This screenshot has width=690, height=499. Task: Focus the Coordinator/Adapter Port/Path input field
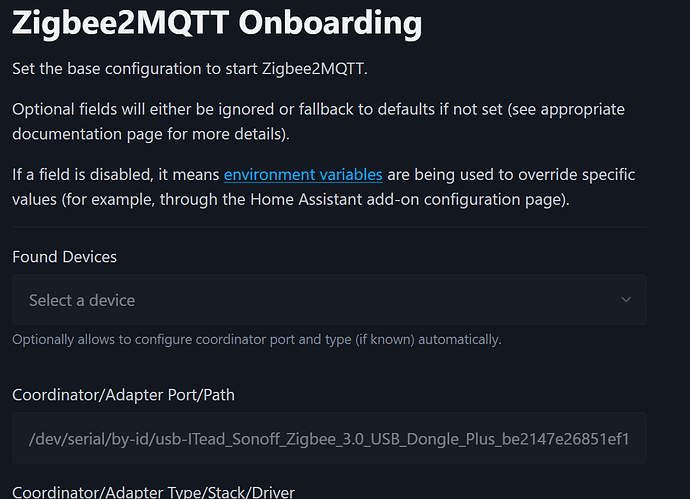(x=329, y=438)
